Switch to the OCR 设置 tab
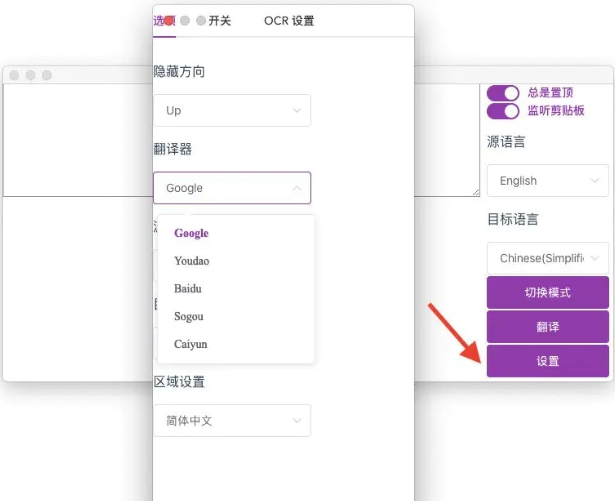The width and height of the screenshot is (616, 501). (289, 20)
